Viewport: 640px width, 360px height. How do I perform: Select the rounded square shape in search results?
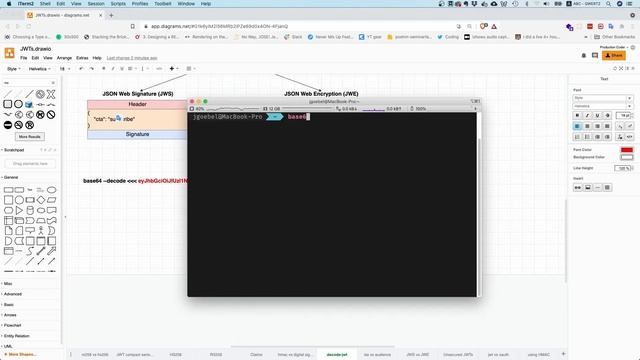(x=8, y=104)
